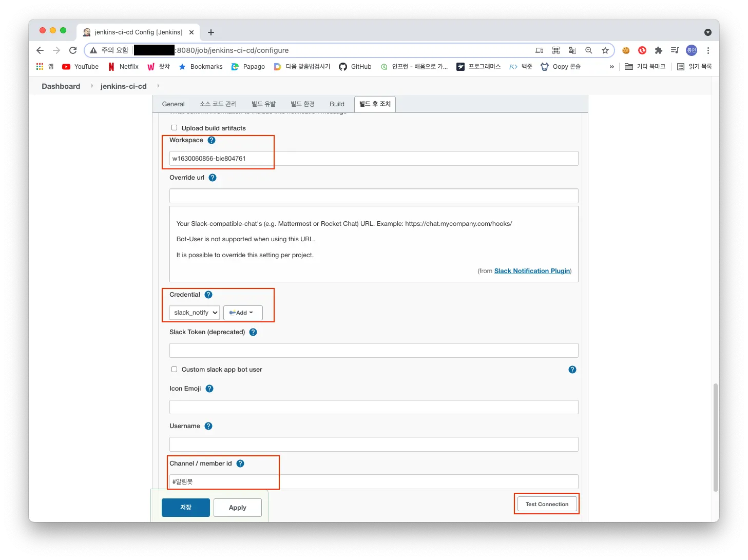This screenshot has height=560, width=748.
Task: Show help for Override url
Action: coord(213,178)
